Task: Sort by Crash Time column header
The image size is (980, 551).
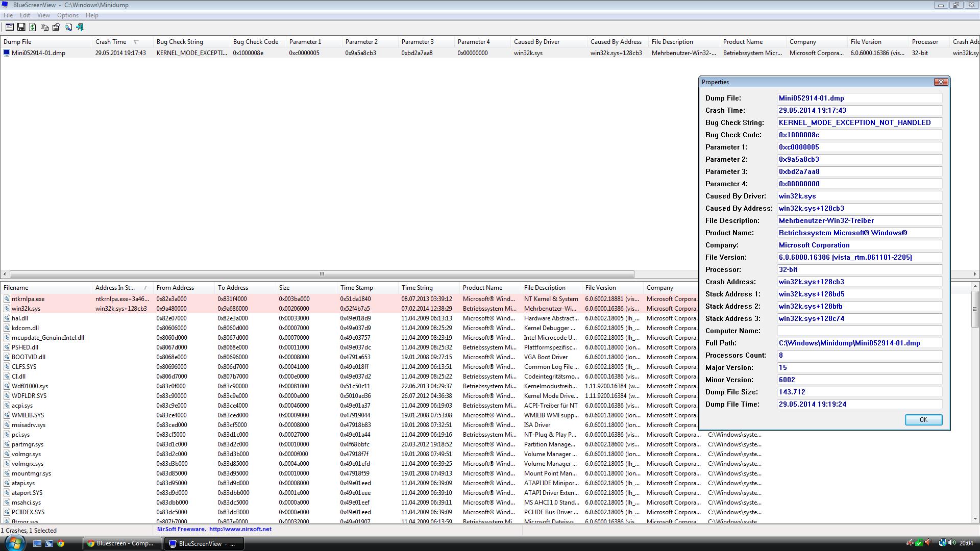Action: (x=111, y=42)
